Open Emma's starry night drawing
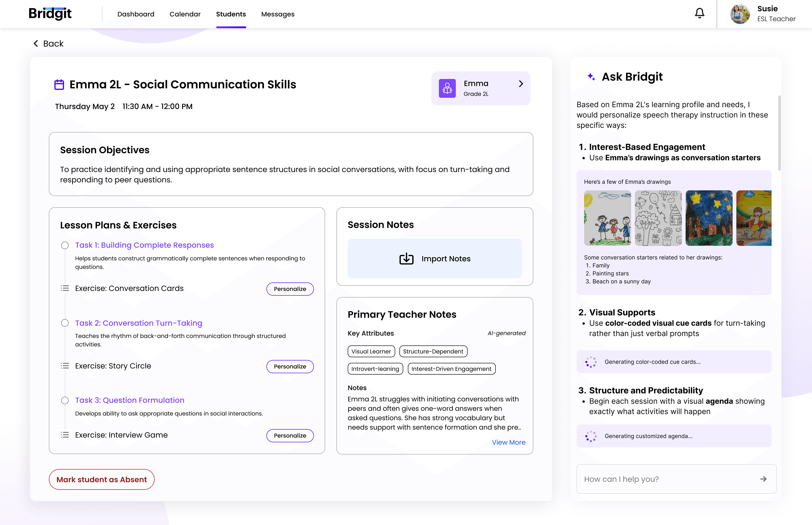The image size is (812, 525). 709,218
